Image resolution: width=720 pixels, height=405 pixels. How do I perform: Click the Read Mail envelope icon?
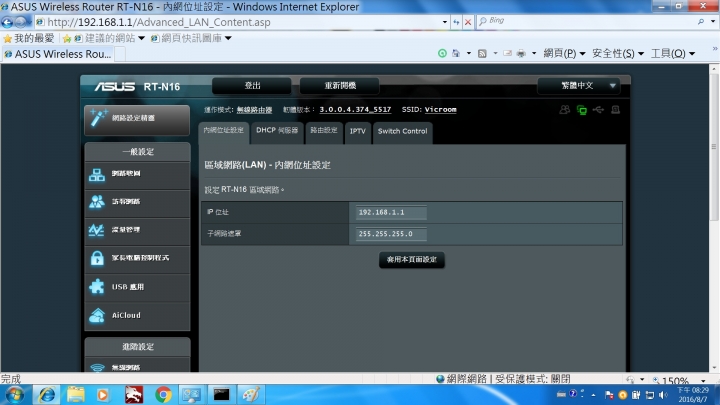[507, 53]
